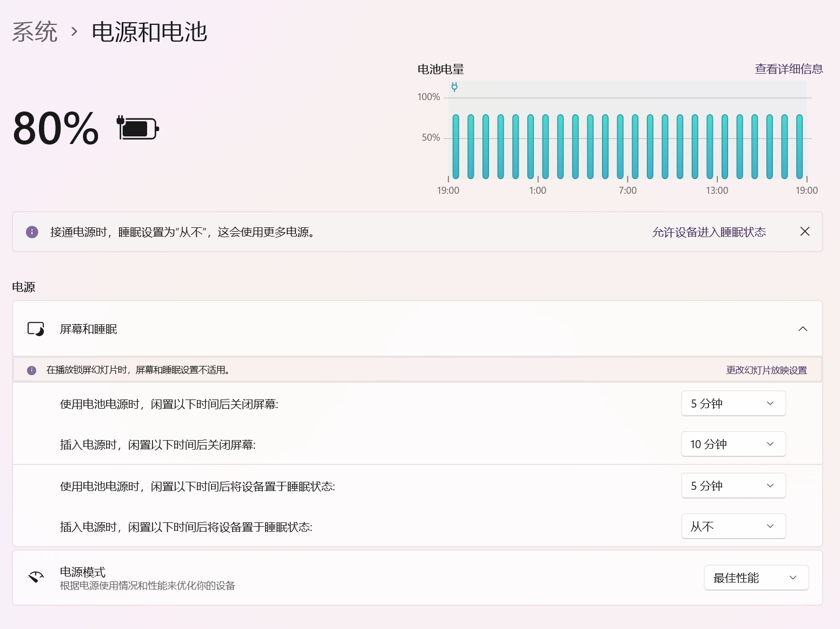Click the info icon in sleep warning banner
The image size is (840, 629).
coord(32,232)
